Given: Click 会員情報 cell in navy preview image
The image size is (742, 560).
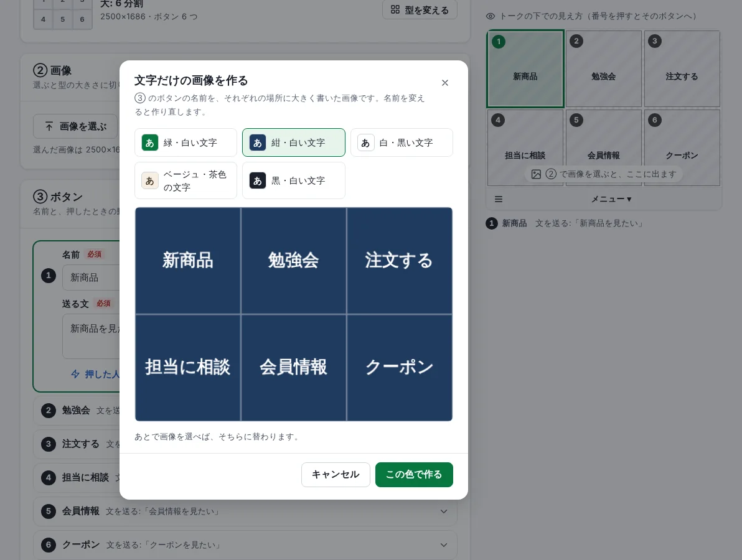Looking at the screenshot, I should coord(293,368).
